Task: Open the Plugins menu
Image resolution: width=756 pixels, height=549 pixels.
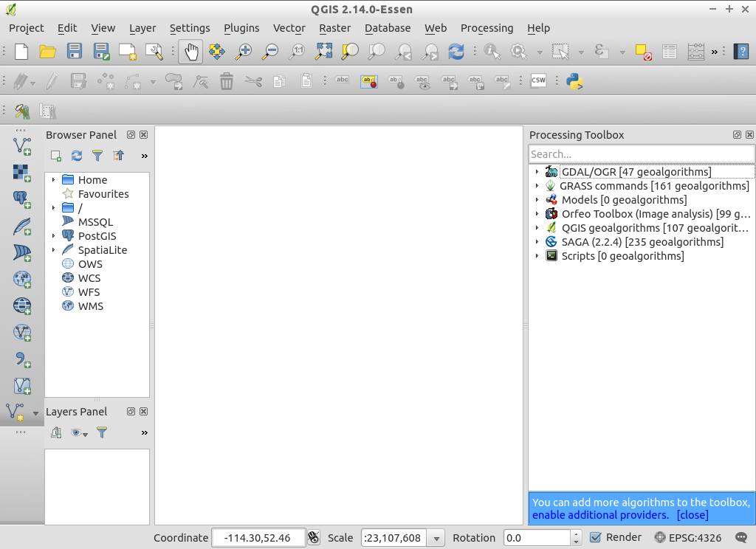Action: pos(241,28)
